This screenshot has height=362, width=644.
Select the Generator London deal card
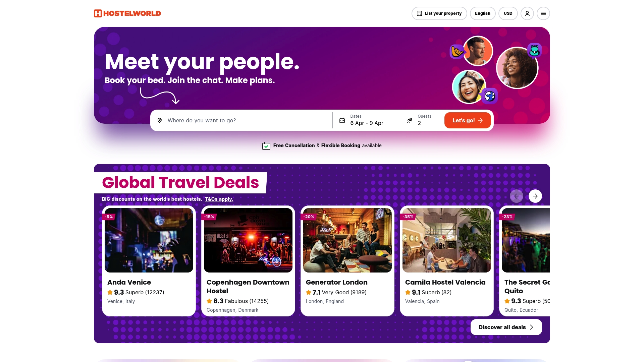347,261
